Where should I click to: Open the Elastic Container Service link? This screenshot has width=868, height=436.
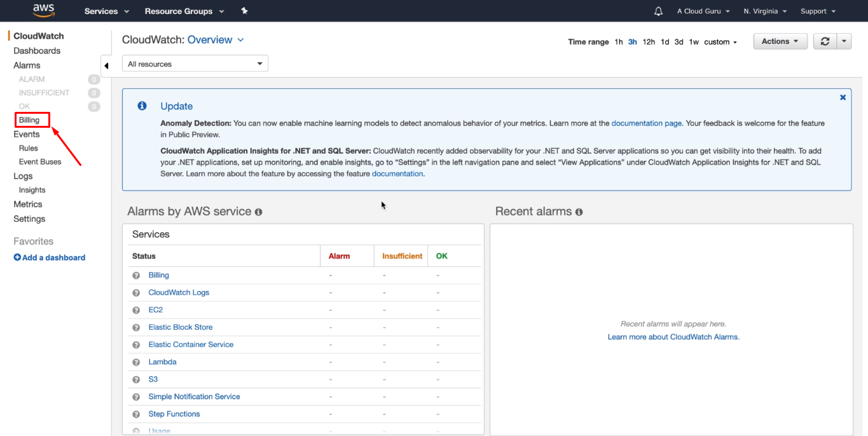pyautogui.click(x=191, y=344)
